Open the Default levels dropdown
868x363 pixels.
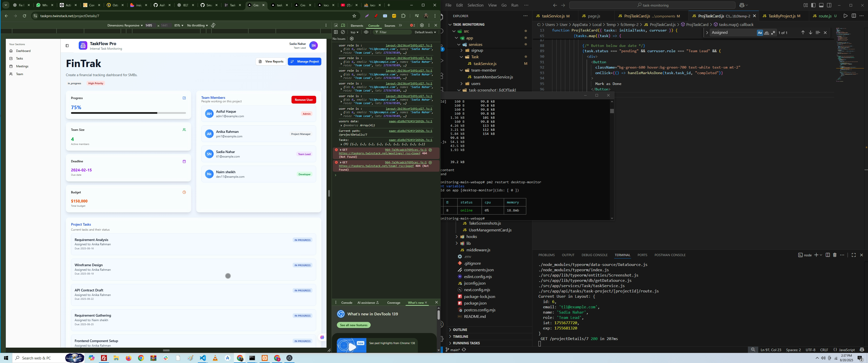click(x=425, y=32)
